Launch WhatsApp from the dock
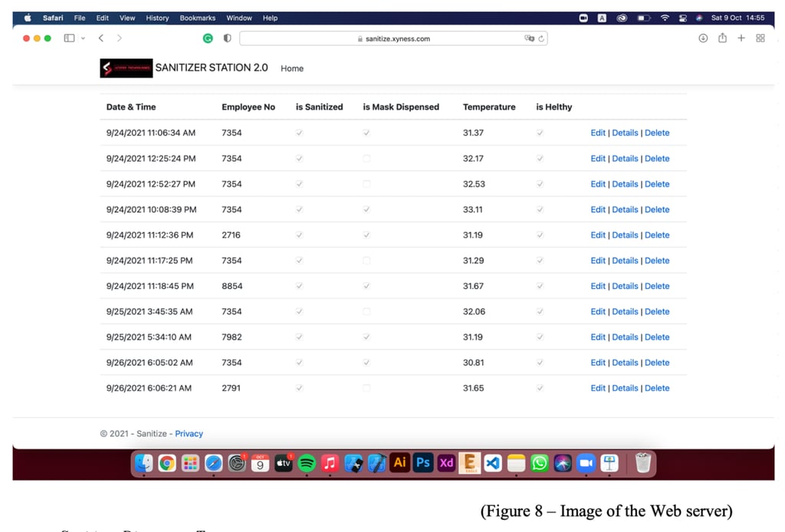 (539, 463)
